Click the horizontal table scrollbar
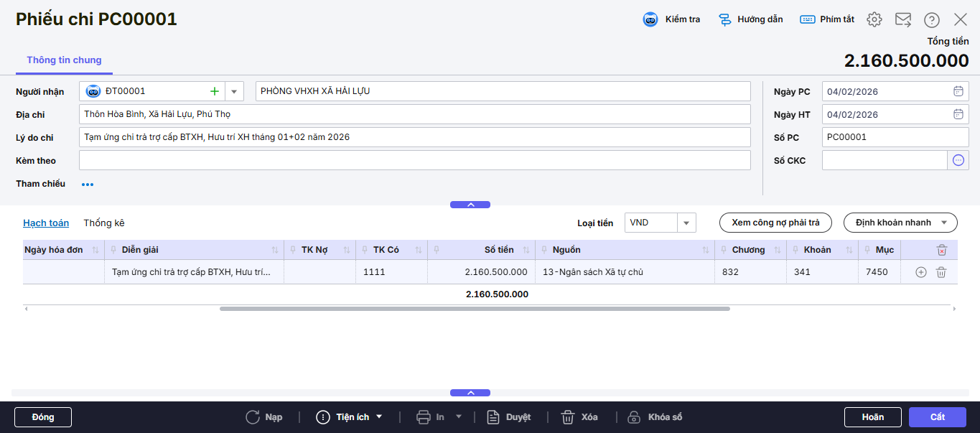 474,309
